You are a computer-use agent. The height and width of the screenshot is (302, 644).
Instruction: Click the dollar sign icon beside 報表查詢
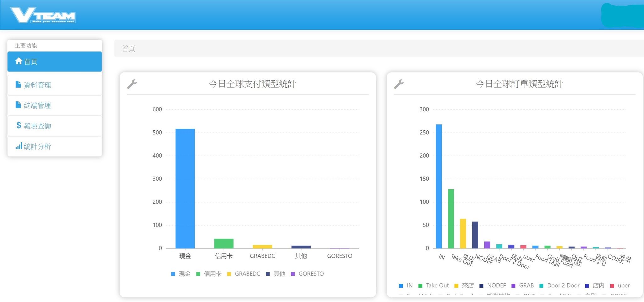pos(19,125)
